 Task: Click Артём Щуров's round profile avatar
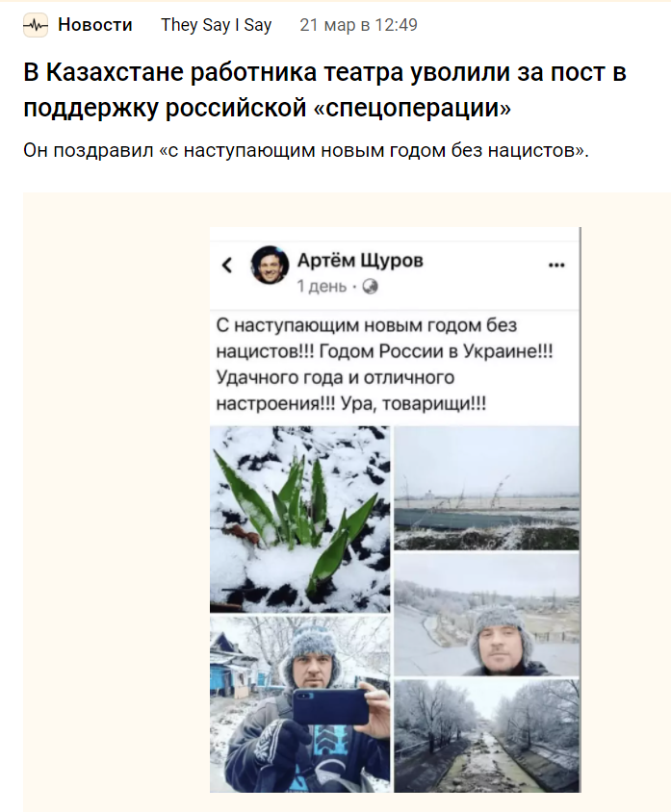(270, 266)
